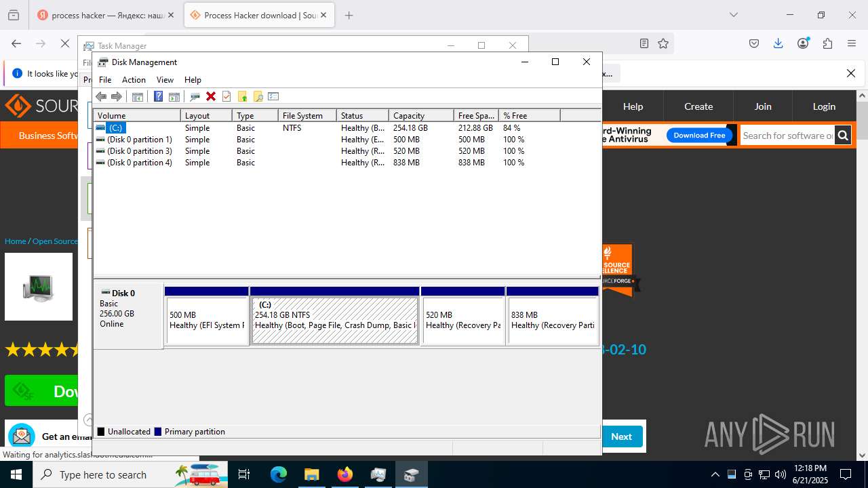Open the Help menu in Disk Management
This screenshot has height=488, width=868.
click(193, 79)
